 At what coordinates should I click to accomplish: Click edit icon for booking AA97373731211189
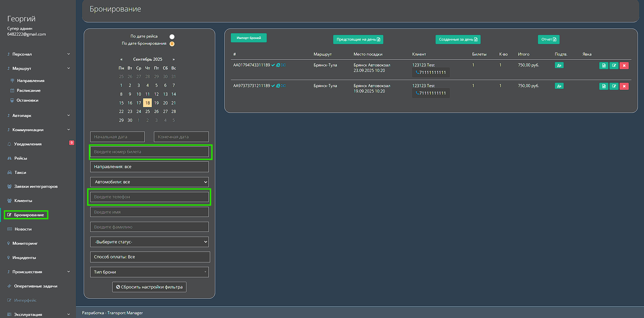[614, 86]
